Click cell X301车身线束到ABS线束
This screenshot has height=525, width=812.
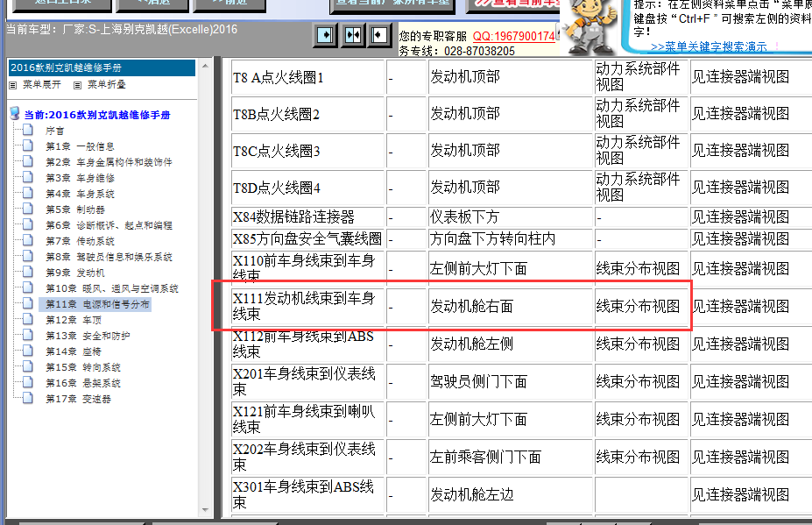307,494
